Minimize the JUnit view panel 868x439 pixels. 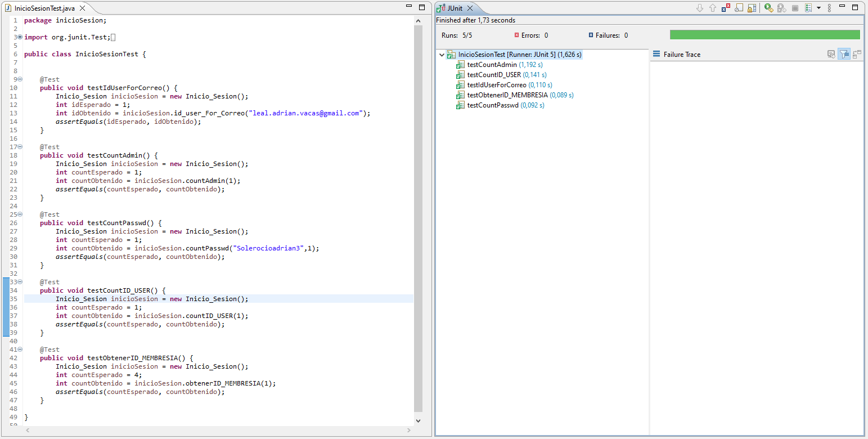pos(842,7)
